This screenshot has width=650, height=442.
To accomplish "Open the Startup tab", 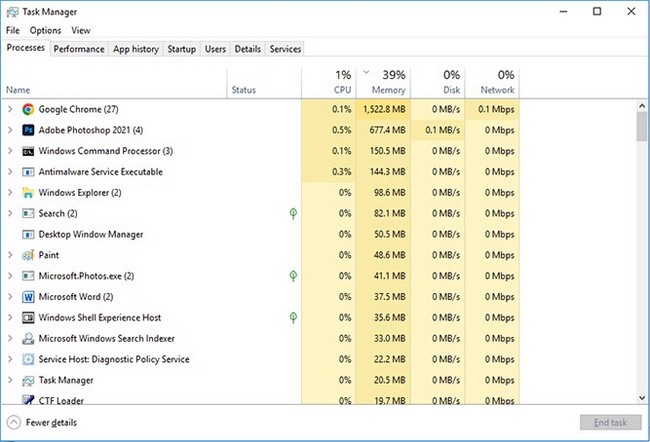I will coord(182,49).
